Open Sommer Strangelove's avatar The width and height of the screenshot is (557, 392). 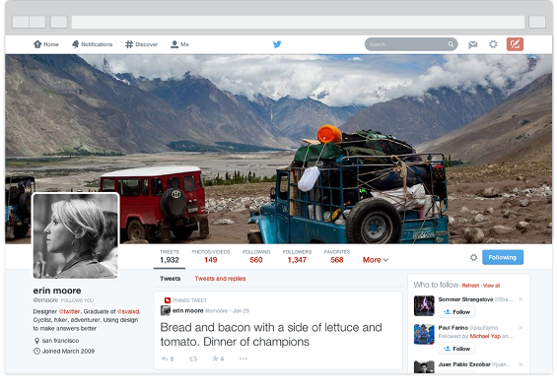click(424, 305)
